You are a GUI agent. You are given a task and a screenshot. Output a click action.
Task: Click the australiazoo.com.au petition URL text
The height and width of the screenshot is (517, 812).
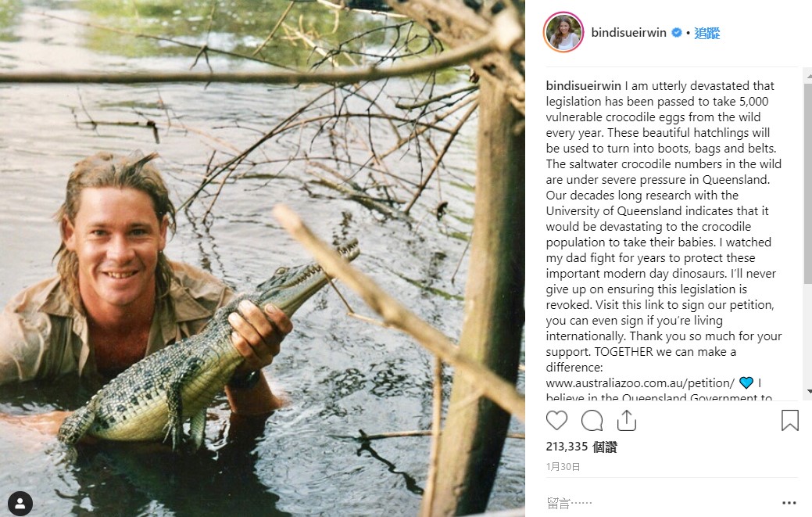coord(640,383)
